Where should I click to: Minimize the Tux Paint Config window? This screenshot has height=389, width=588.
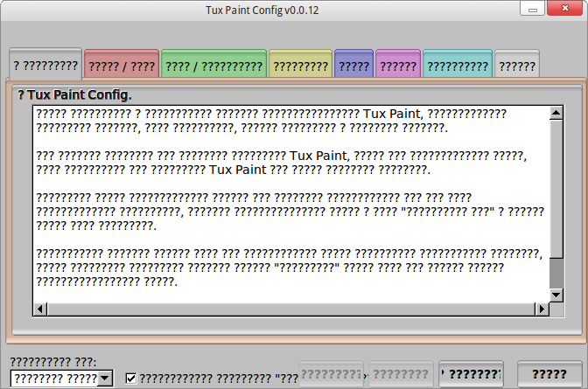[x=533, y=8]
